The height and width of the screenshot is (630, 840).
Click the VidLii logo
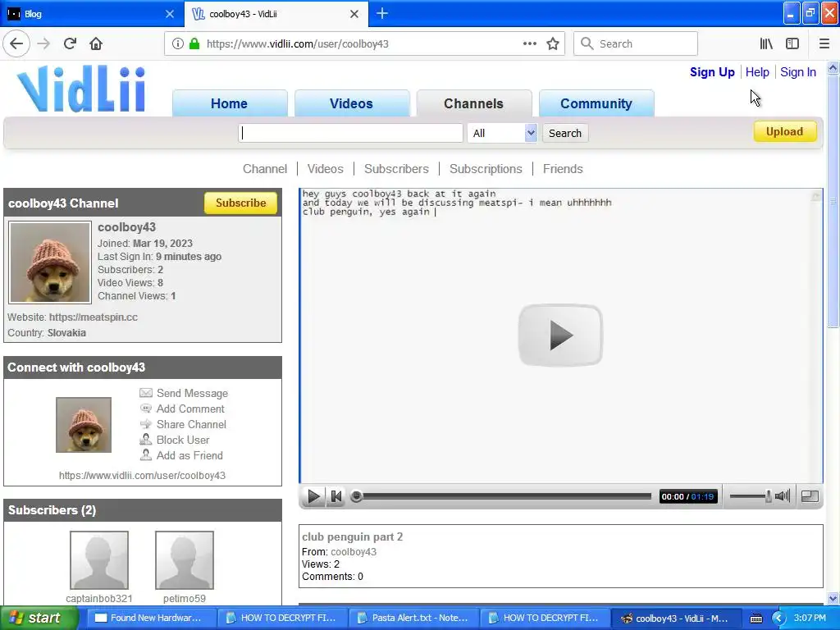tap(81, 89)
